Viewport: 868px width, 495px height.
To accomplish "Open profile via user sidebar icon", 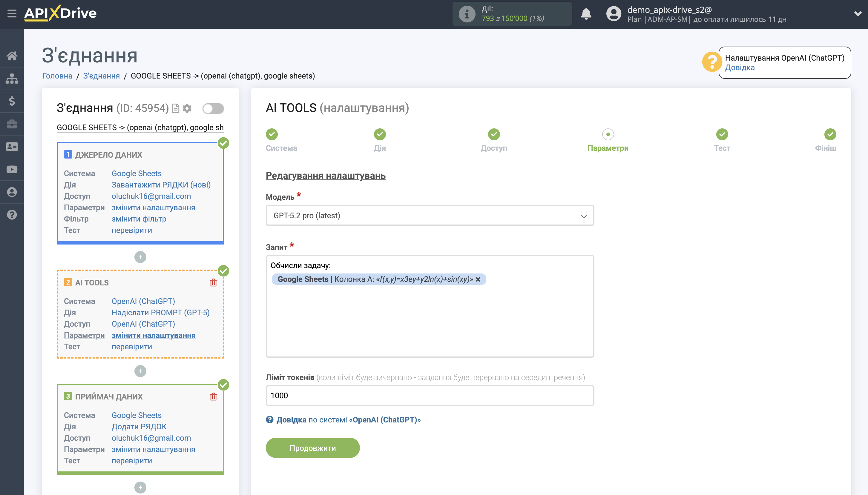I will click(12, 192).
